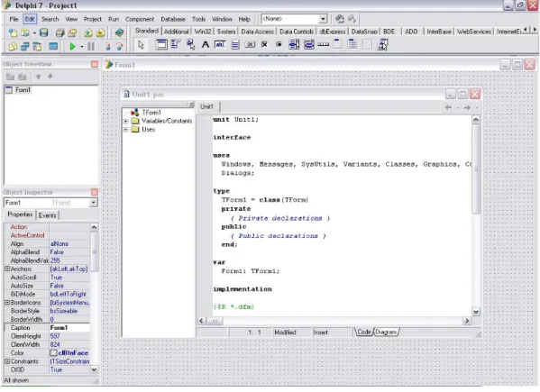
Task: Click Add File to Project icon
Action: (x=88, y=32)
